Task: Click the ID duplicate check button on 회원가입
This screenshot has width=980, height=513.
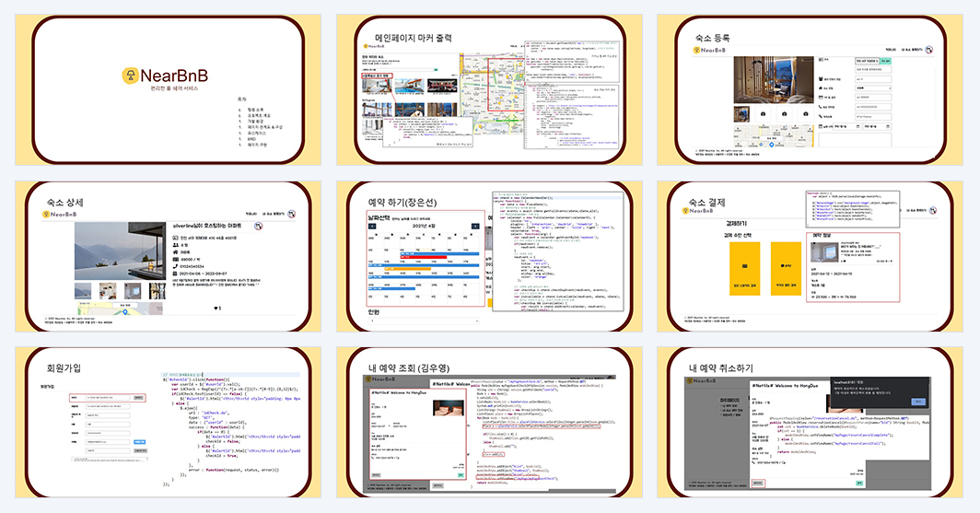Action: [139, 397]
